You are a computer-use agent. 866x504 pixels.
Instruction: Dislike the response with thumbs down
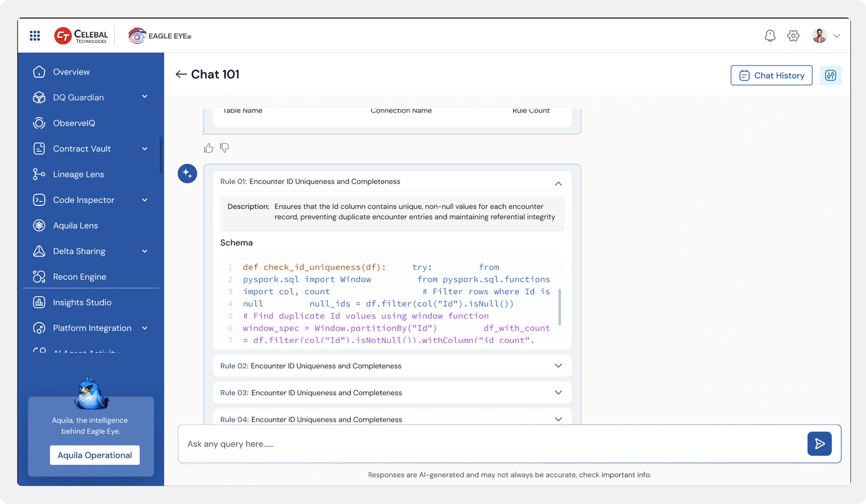tap(224, 148)
